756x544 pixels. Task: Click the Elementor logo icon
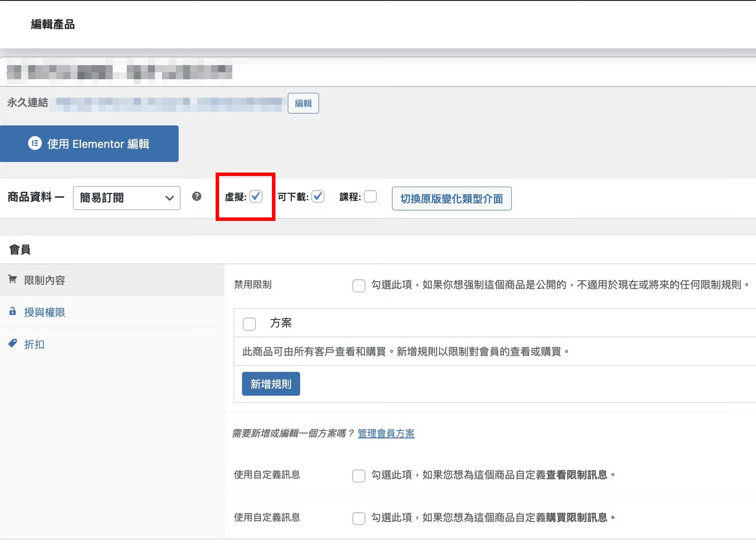pyautogui.click(x=35, y=143)
